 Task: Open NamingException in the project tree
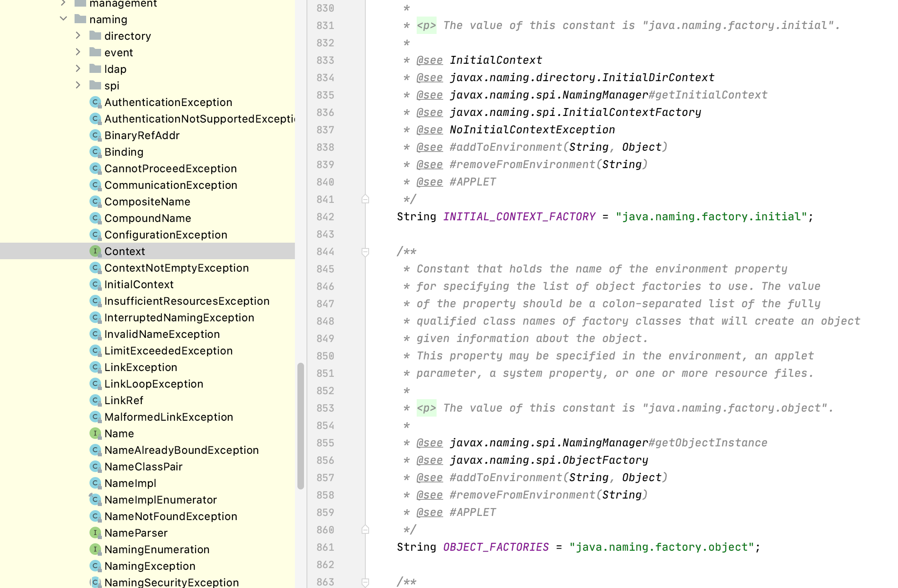coord(150,566)
